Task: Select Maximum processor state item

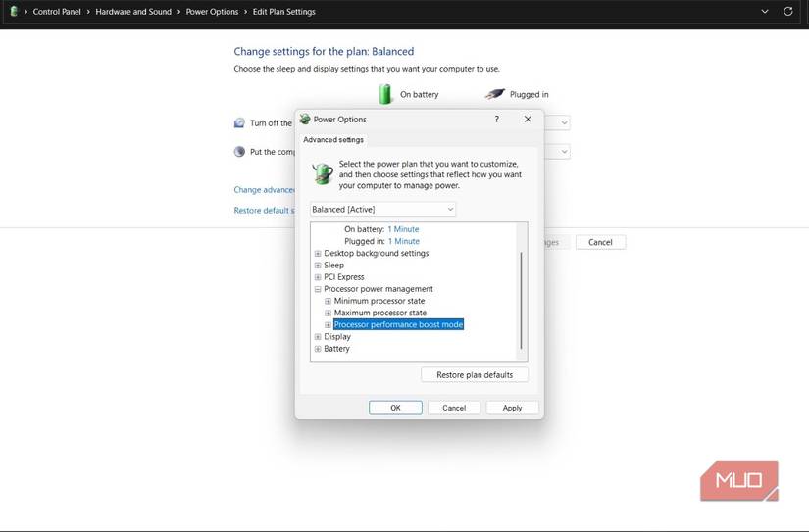Action: 380,313
